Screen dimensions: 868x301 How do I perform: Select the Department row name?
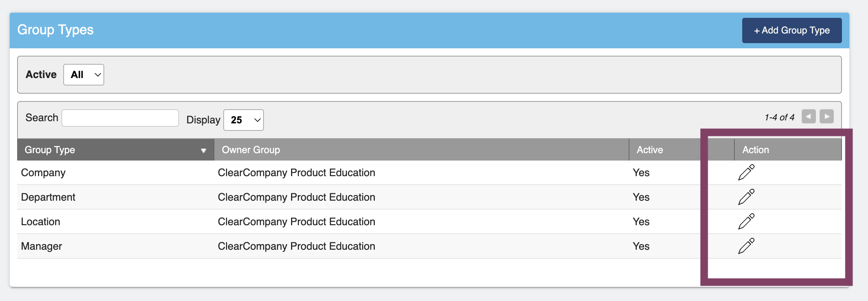coord(48,197)
